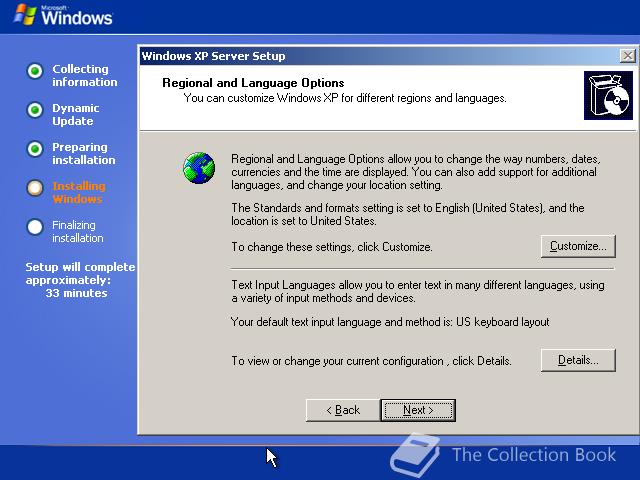This screenshot has height=480, width=640.
Task: Select the Preparing installation step indicator
Action: (35, 149)
